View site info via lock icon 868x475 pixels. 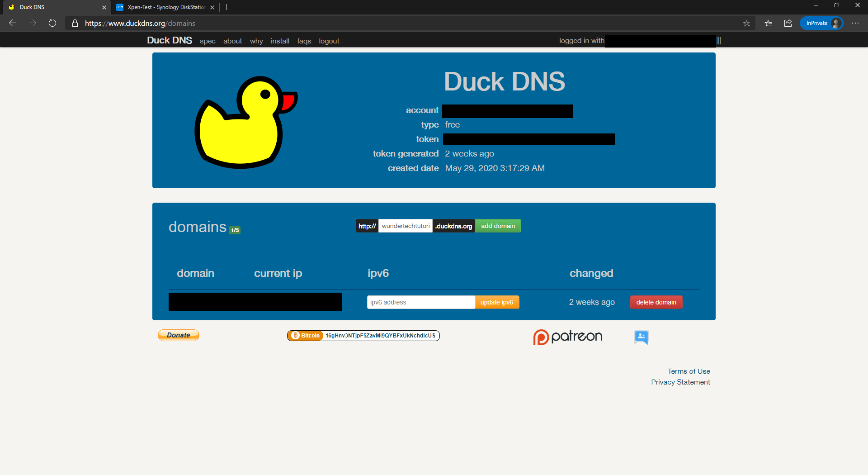point(75,23)
